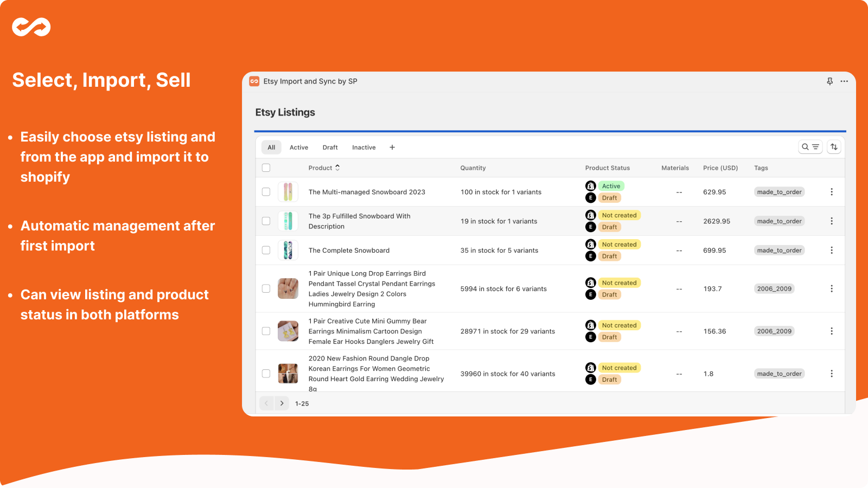
Task: Open row actions for The 3p Fulfilled Snowboard
Action: pyautogui.click(x=832, y=221)
